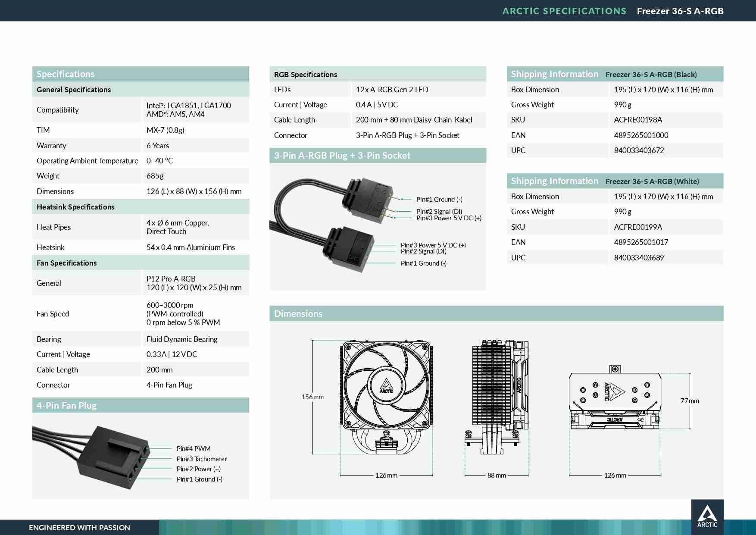756x535 pixels.
Task: Select the EAN "4895265001000"
Action: click(641, 135)
